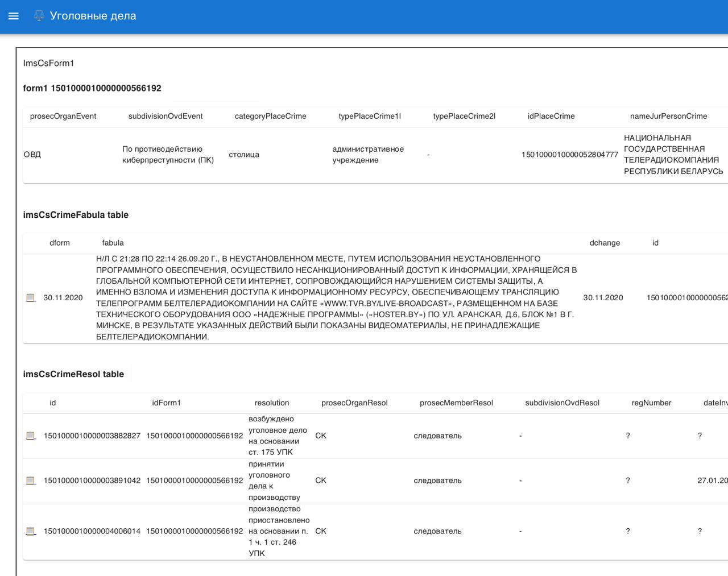The width and height of the screenshot is (728, 576).
Task: Select the subdivisionOvdEvent column header
Action: (166, 116)
